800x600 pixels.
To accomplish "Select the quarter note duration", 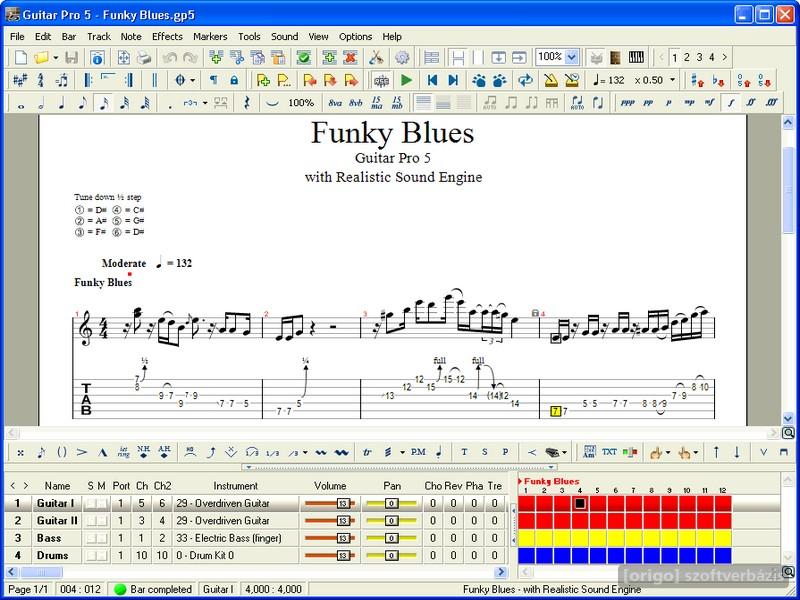I will (x=62, y=103).
